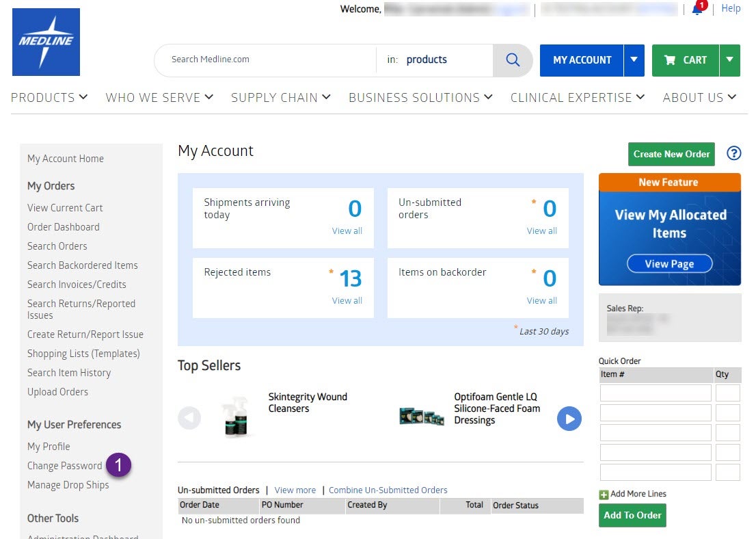
Task: Click the first Quick Order item number field
Action: point(656,393)
